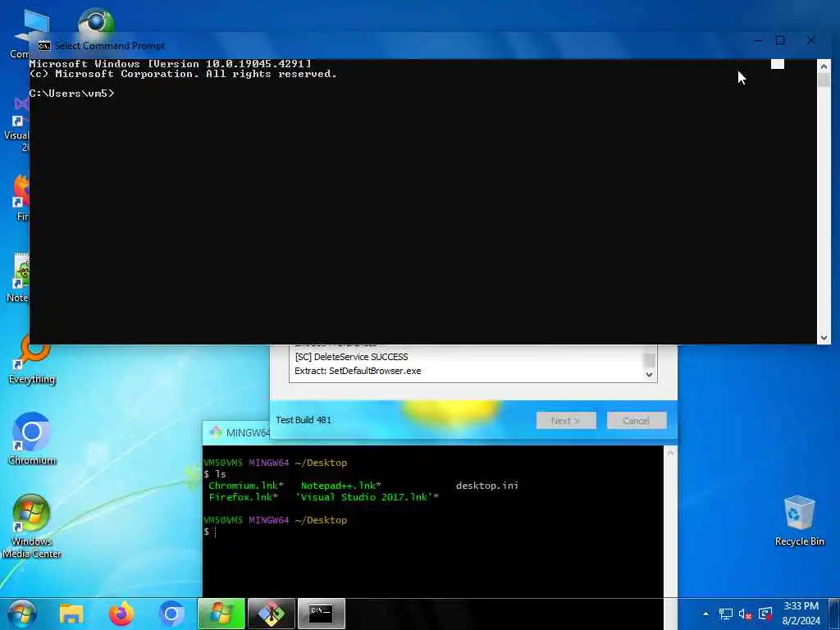Launch Firefox from the taskbar
The image size is (840, 630).
tap(121, 614)
